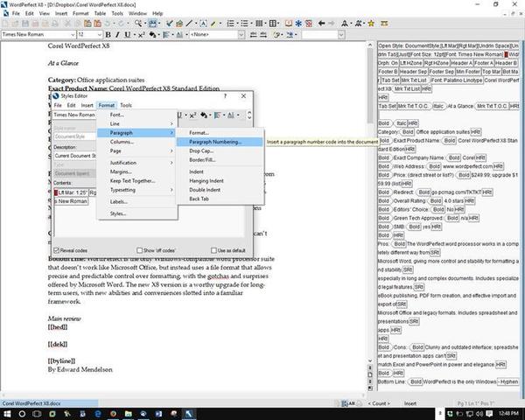
Task: Click the 'Insert' mode status bar button
Action: [x=410, y=403]
